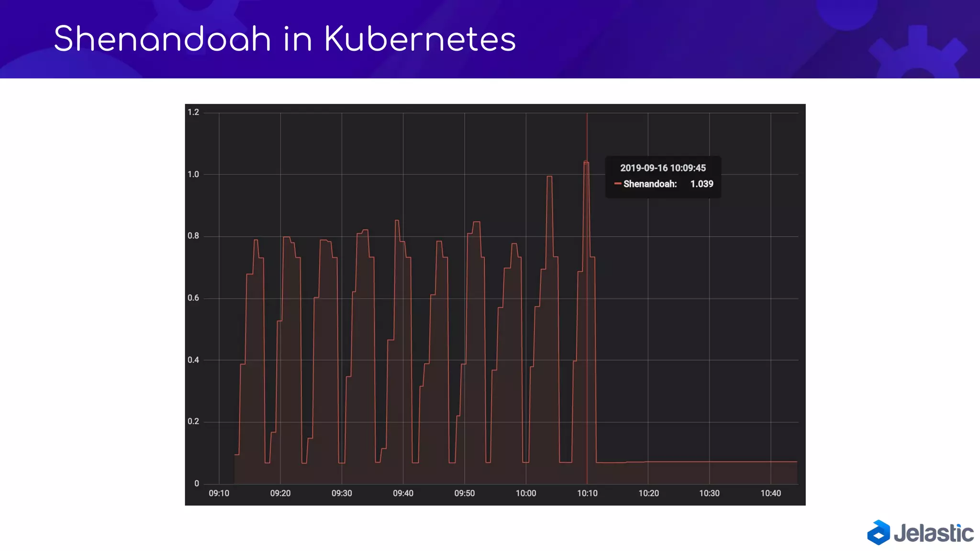Click x-axis label 09:20
The width and height of the screenshot is (980, 551).
[280, 493]
